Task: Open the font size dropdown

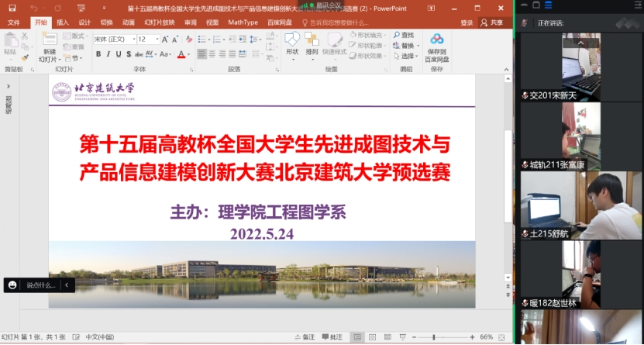Action: (x=156, y=39)
